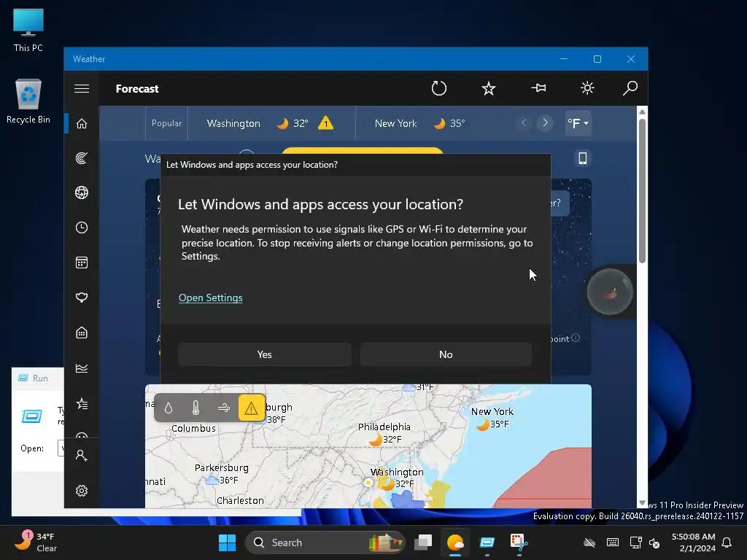Image resolution: width=747 pixels, height=560 pixels.
Task: Open the Life building sidebar icon
Action: tap(82, 332)
